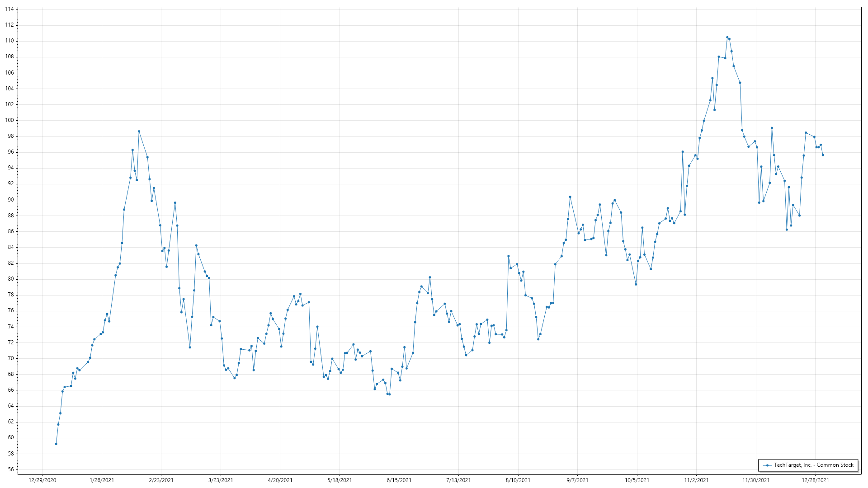
Task: Click the 9/7/2021 x-axis date label
Action: (577, 480)
